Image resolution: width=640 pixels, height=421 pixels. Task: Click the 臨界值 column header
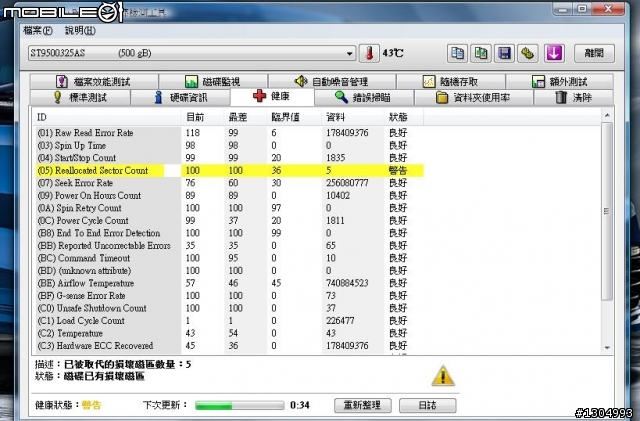click(294, 117)
